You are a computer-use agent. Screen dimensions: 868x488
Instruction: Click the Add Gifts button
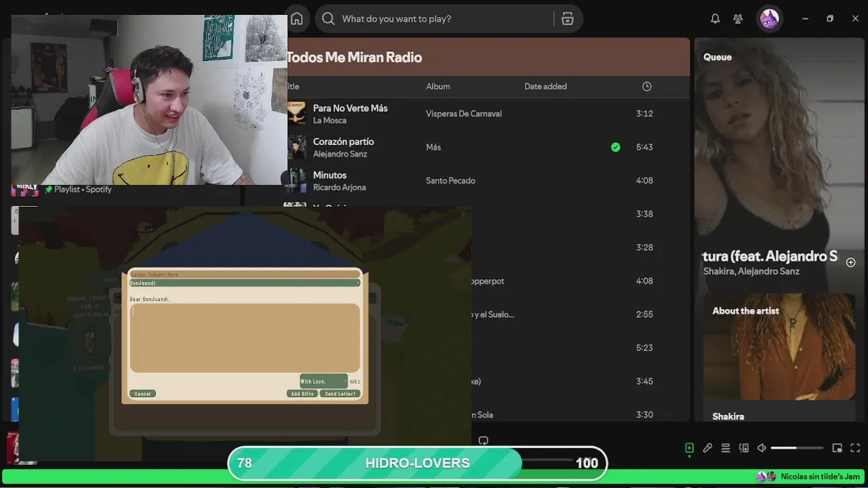click(302, 394)
